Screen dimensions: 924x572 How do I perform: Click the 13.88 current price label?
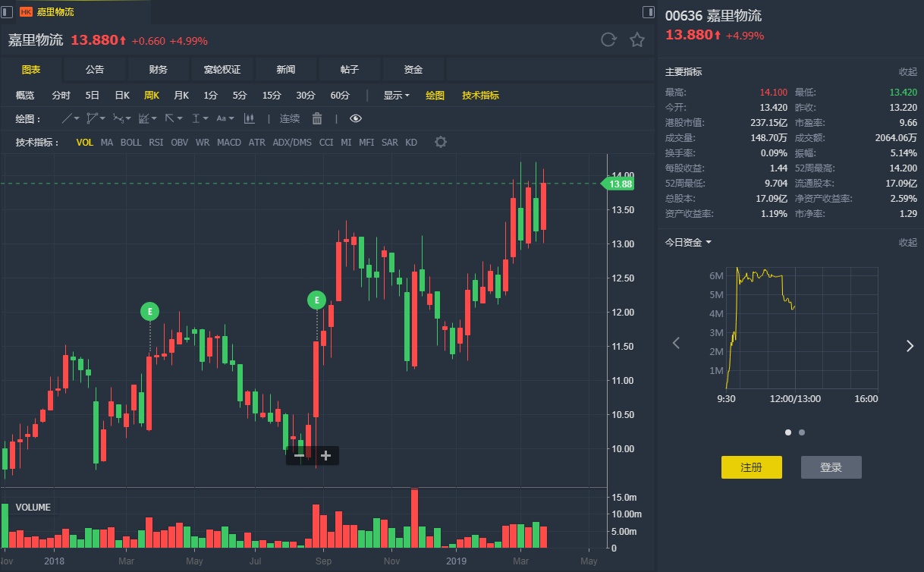(618, 184)
